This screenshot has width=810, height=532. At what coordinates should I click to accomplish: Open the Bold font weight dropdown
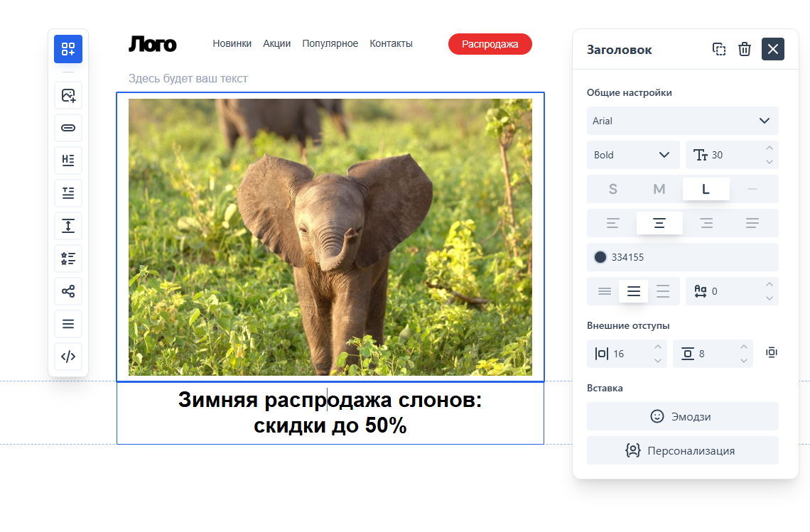point(633,155)
